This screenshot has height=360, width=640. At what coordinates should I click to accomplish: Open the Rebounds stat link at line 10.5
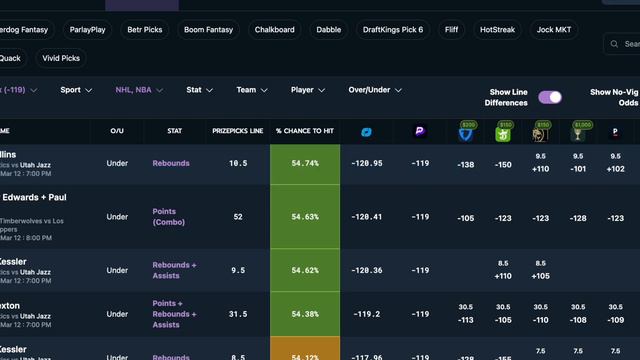[171, 163]
